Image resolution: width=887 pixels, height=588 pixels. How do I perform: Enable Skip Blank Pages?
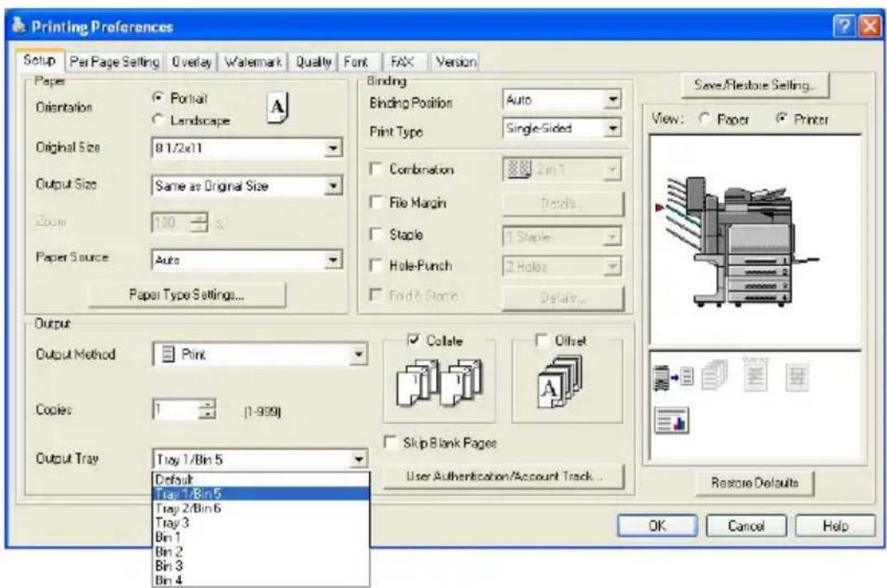(x=391, y=442)
